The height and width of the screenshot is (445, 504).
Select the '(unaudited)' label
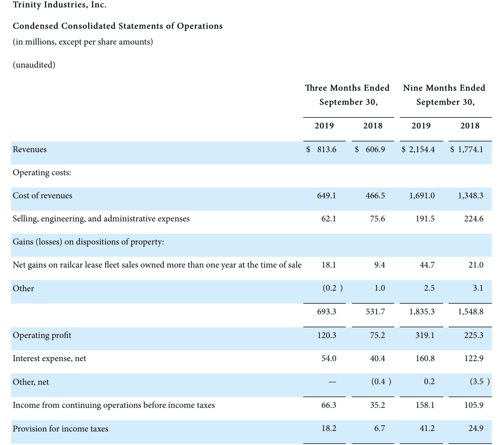34,65
